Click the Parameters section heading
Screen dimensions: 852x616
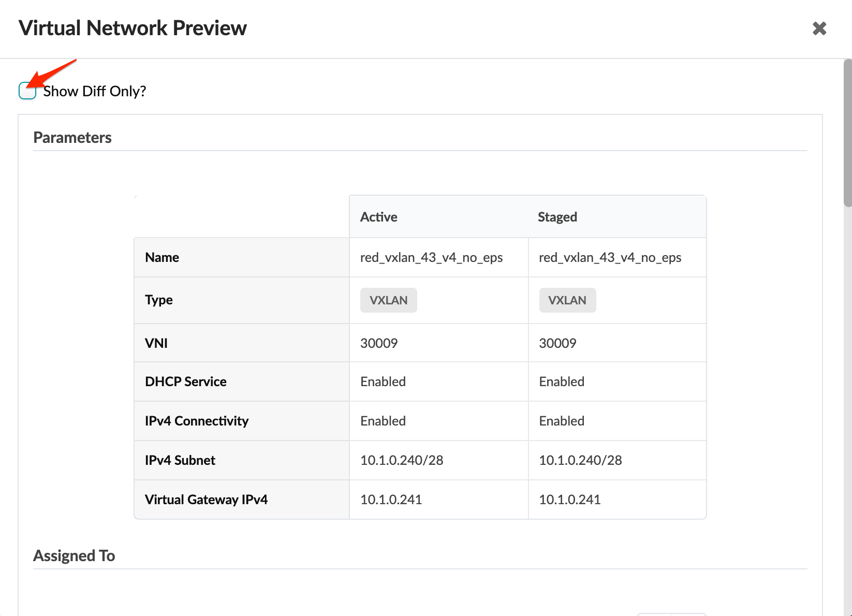click(72, 138)
